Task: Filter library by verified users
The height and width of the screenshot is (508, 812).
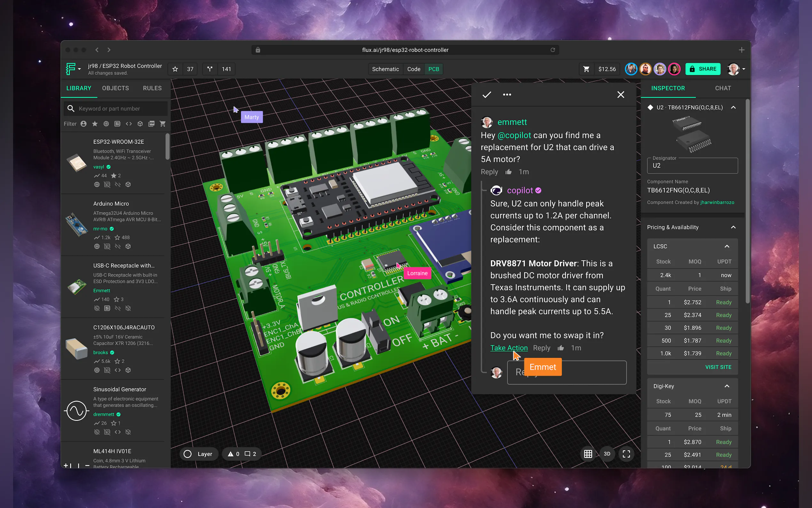Action: tap(83, 123)
